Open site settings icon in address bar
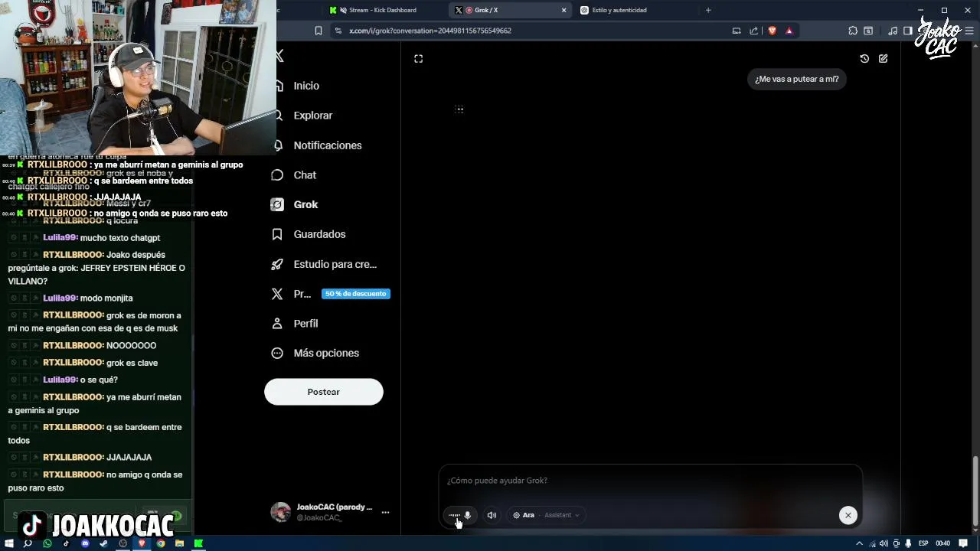Screen dimensions: 980x551 [x=338, y=31]
